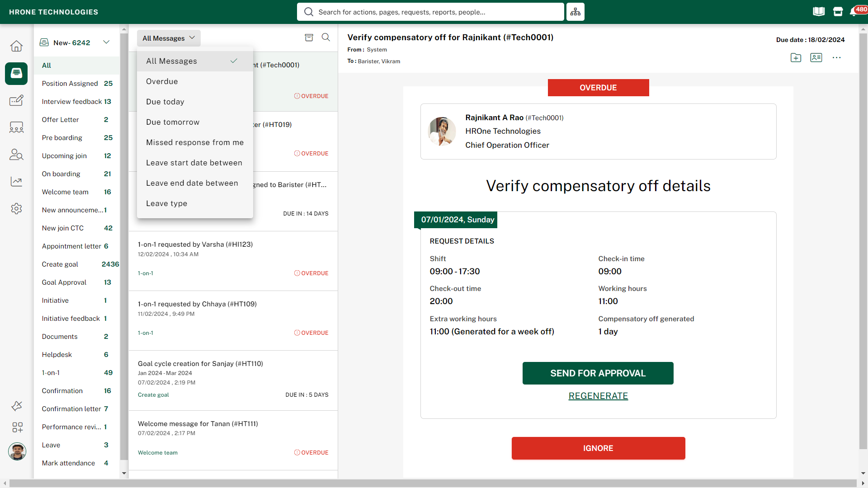Screen dimensions: 868x488
Task: Choose Missed response from me filter
Action: pos(194,142)
